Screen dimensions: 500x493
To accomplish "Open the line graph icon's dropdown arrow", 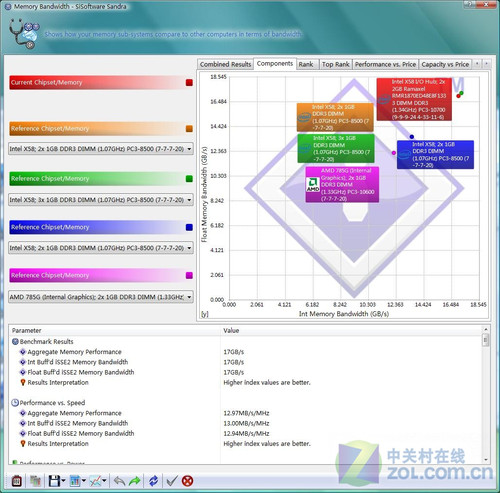I will (104, 481).
